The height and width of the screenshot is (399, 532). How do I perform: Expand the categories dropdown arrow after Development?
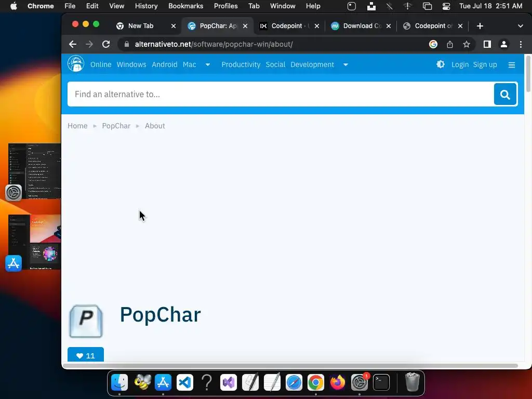(345, 65)
